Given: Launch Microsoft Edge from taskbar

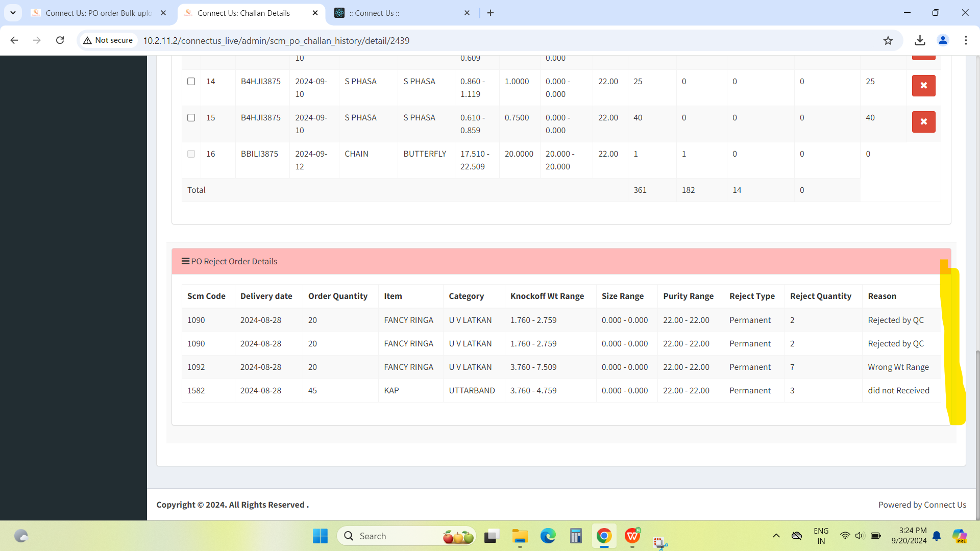Looking at the screenshot, I should (548, 536).
